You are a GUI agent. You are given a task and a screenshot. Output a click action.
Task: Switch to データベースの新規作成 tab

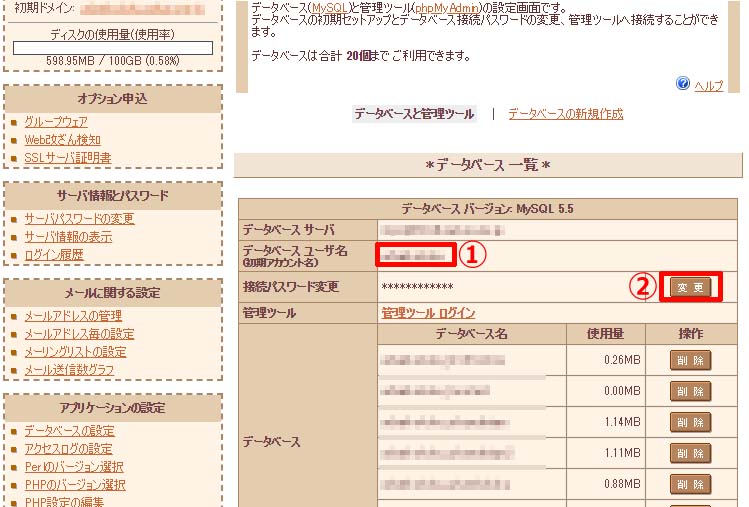565,114
